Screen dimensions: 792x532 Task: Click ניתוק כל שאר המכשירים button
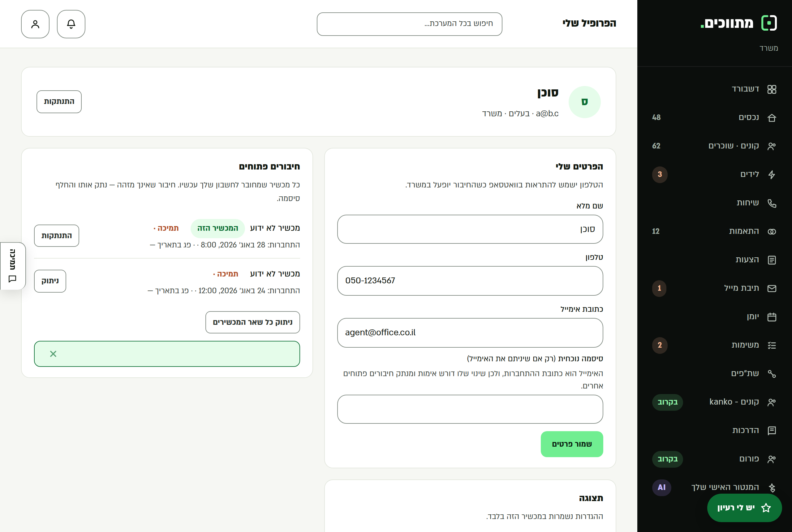pyautogui.click(x=253, y=322)
